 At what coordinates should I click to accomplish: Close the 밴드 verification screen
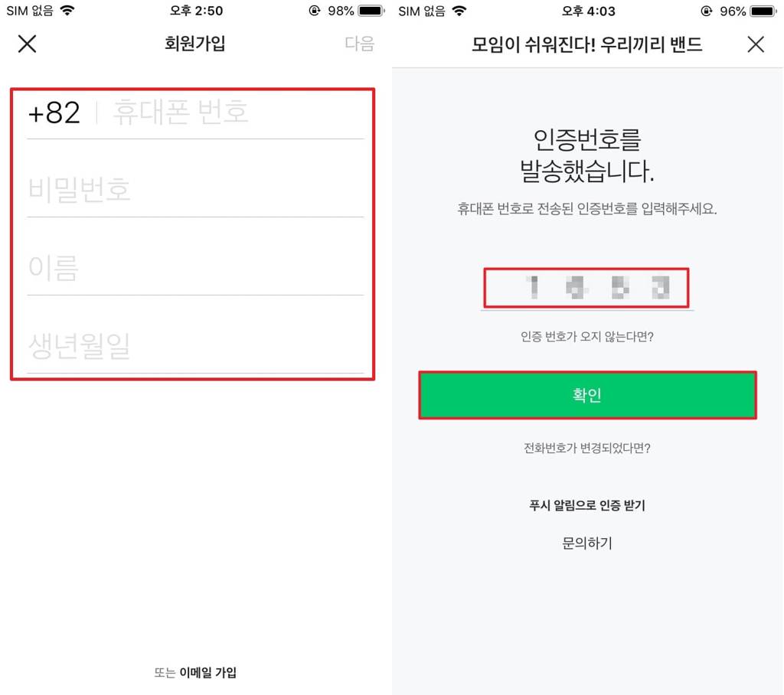pyautogui.click(x=756, y=44)
